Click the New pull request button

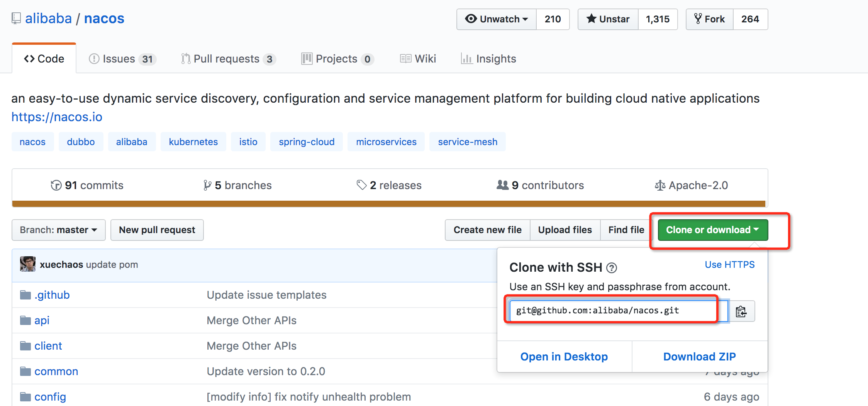point(157,230)
